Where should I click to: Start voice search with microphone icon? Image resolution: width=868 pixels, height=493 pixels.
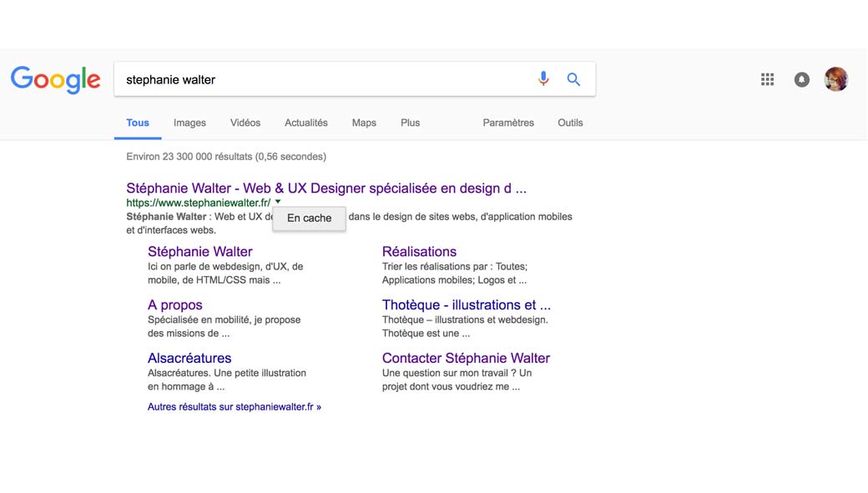click(x=543, y=79)
